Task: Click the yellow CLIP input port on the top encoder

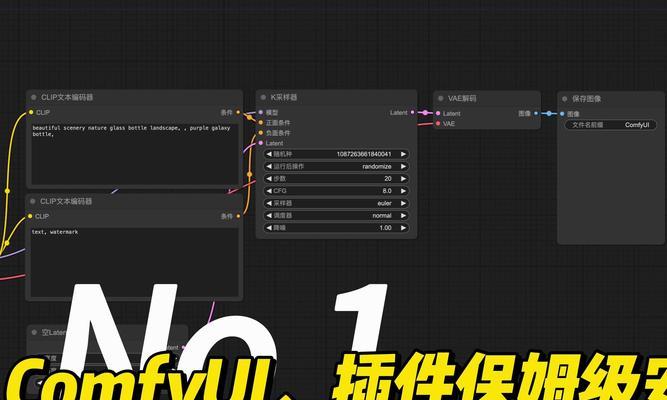Action: coord(31,112)
